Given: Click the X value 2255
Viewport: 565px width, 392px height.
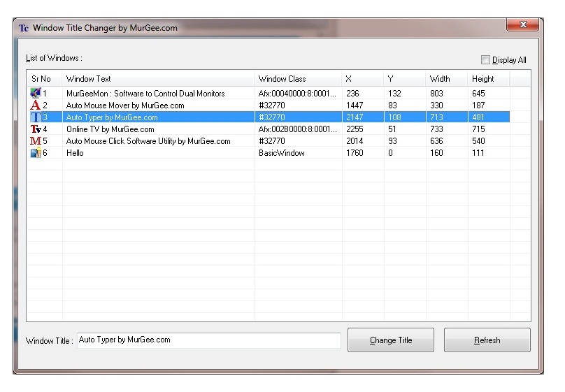Looking at the screenshot, I should coord(355,129).
